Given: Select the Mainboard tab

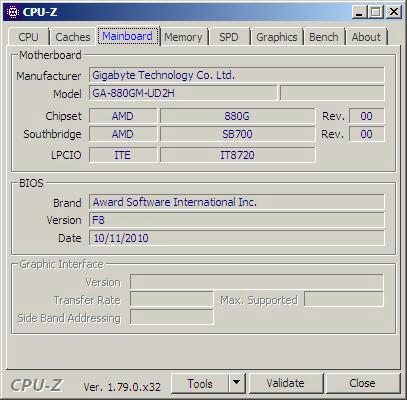Looking at the screenshot, I should (x=127, y=36).
